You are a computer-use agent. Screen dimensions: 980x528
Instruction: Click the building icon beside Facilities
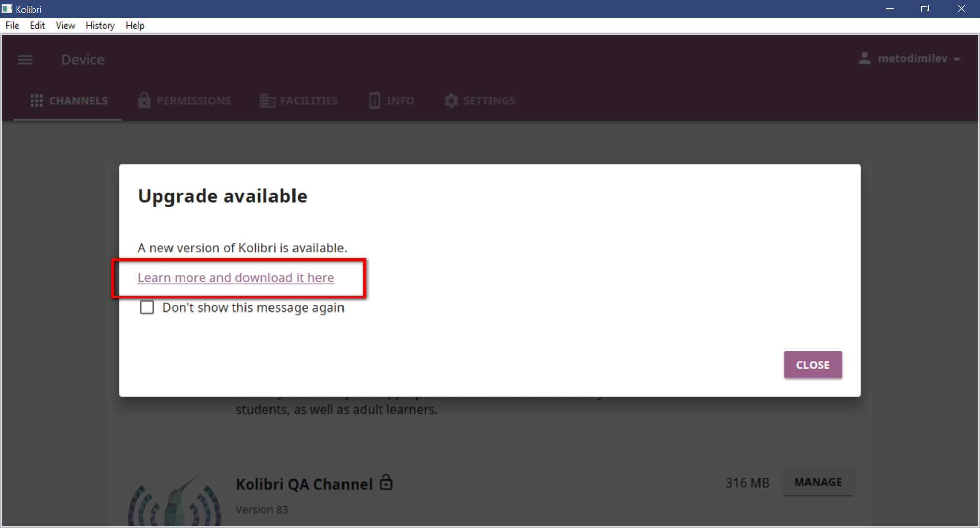tap(267, 101)
